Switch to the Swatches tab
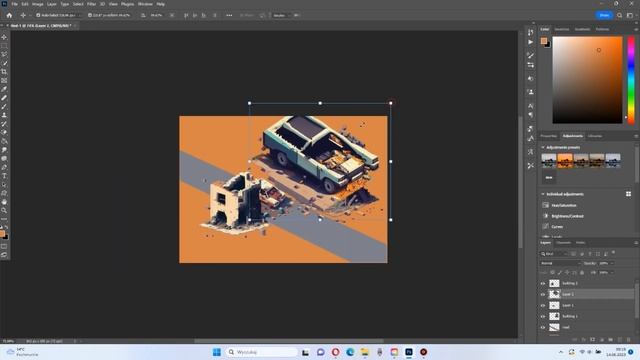The width and height of the screenshot is (640, 360). (562, 29)
